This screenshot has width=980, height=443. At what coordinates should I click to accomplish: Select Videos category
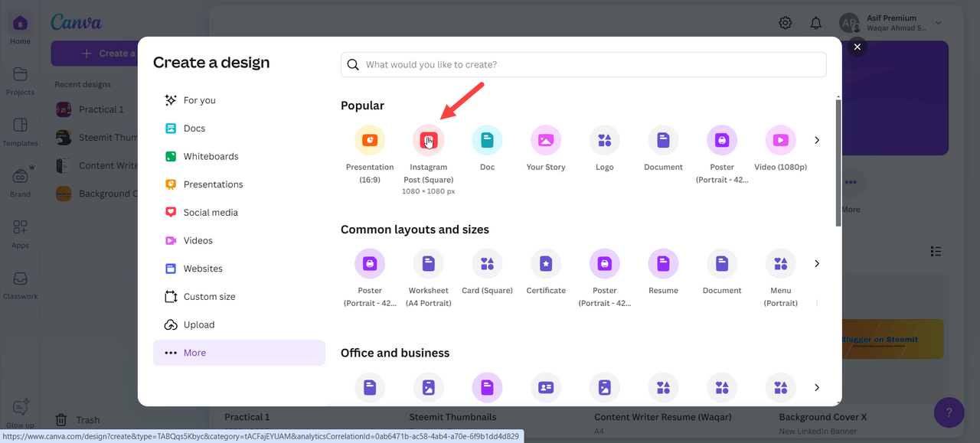239,240
